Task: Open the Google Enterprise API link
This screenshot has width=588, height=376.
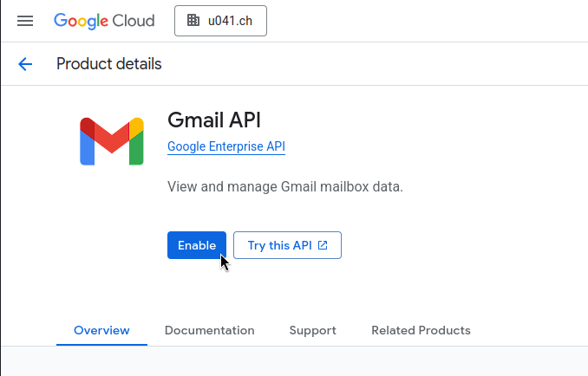Action: coord(226,146)
